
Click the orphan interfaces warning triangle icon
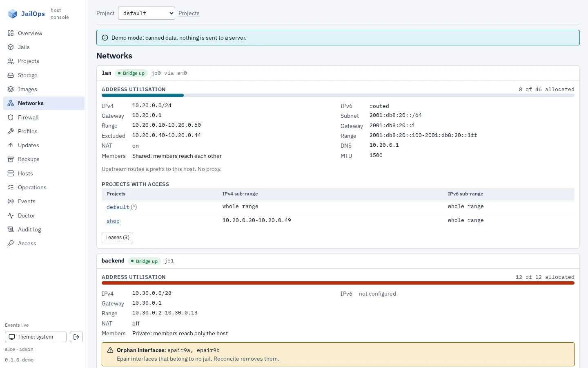pyautogui.click(x=110, y=350)
